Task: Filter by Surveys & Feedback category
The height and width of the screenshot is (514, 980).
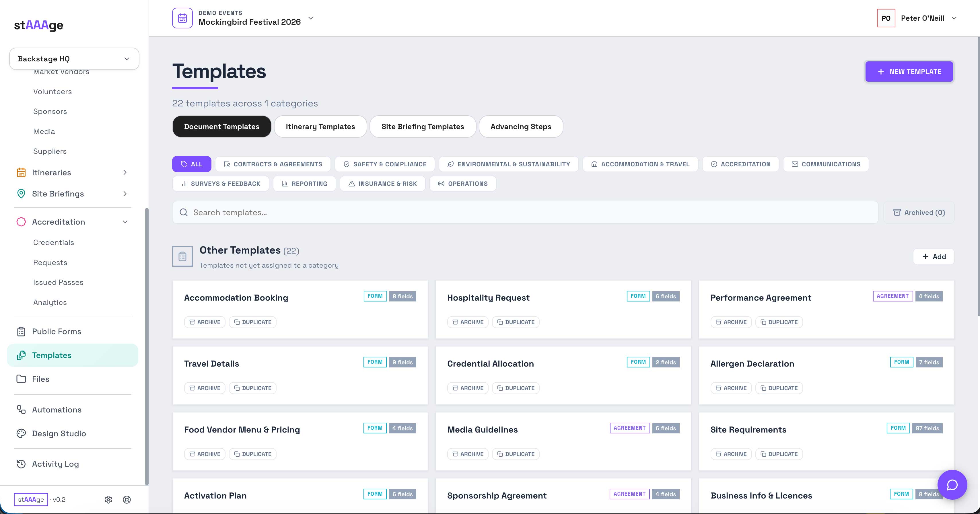Action: pos(221,184)
